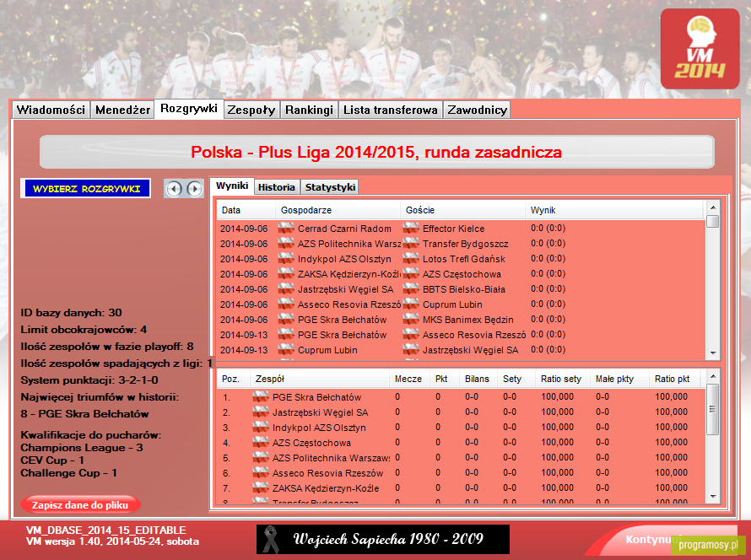
Task: Click flag icon beside BBTS Bielsko-Biała
Action: (x=411, y=289)
